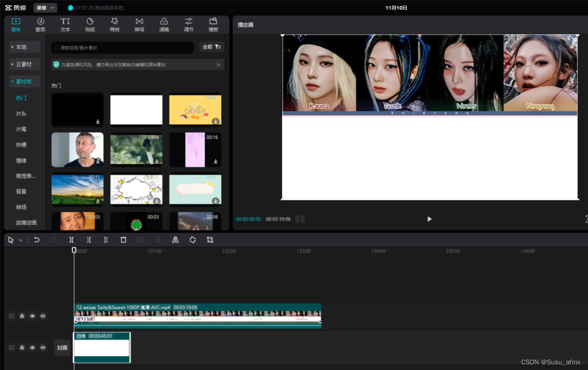Image resolution: width=588 pixels, height=370 pixels.
Task: Mute the aespa video track
Action: coord(43,316)
